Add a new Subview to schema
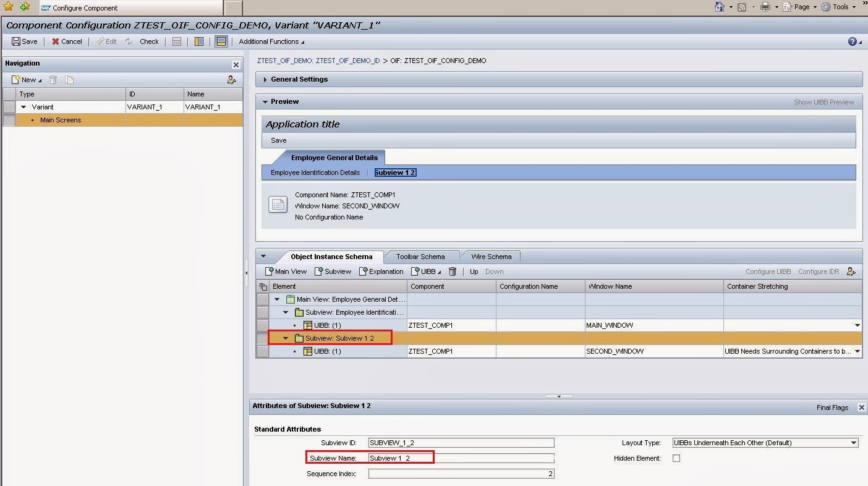The height and width of the screenshot is (486, 868). (x=333, y=271)
